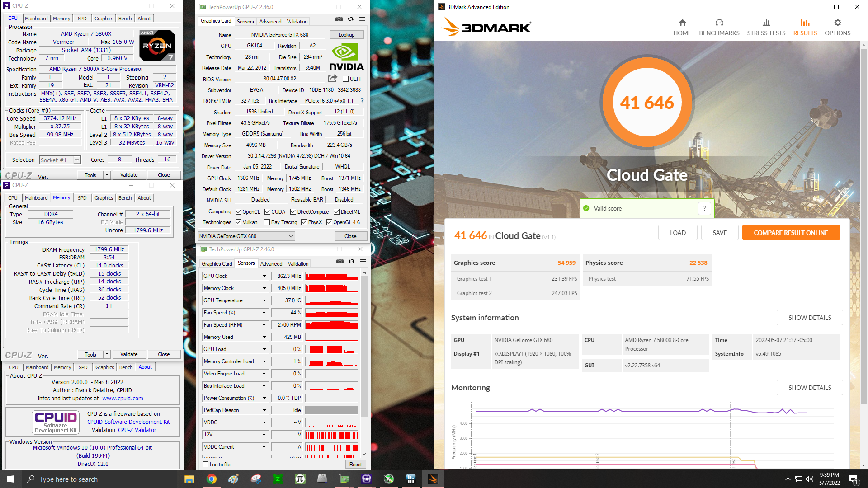
Task: Toggle DirectCompute checkbox
Action: point(293,212)
